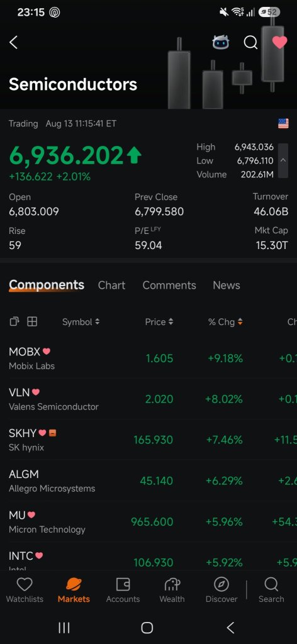Viewport: 297px width, 644px height.
Task: Open Micron Technology MU stock
Action: click(x=148, y=521)
